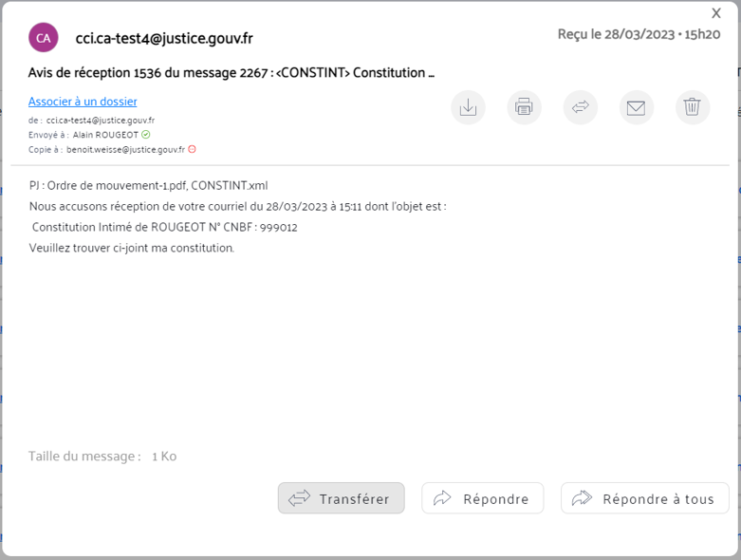741x560 pixels.
Task: Click the purple CA sender avatar
Action: [44, 38]
